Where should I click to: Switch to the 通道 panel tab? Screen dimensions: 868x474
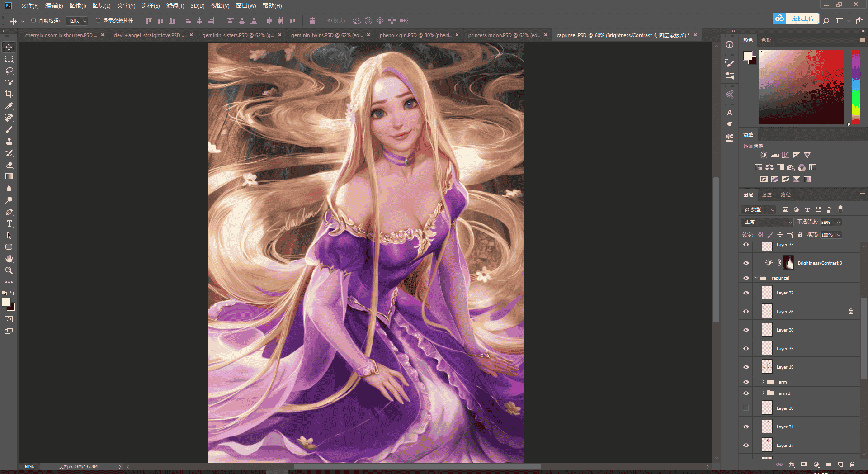(x=767, y=195)
